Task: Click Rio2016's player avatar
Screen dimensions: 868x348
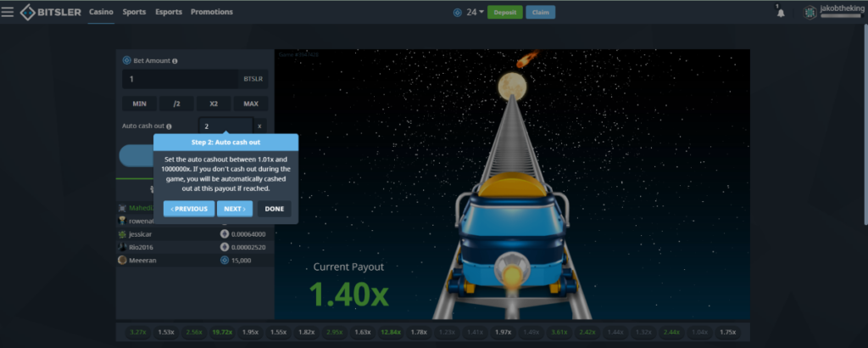Action: click(122, 247)
